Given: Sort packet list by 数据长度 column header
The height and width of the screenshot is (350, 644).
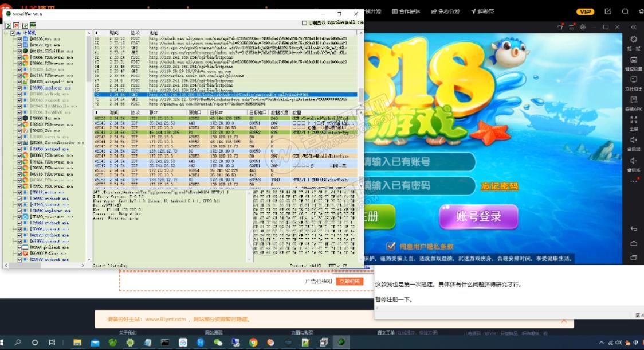Looking at the screenshot, I should [x=280, y=112].
